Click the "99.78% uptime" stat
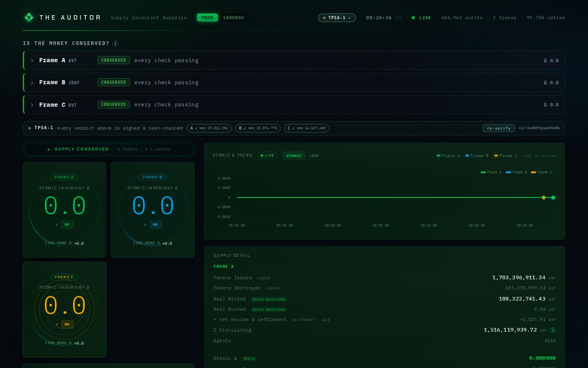 (546, 18)
